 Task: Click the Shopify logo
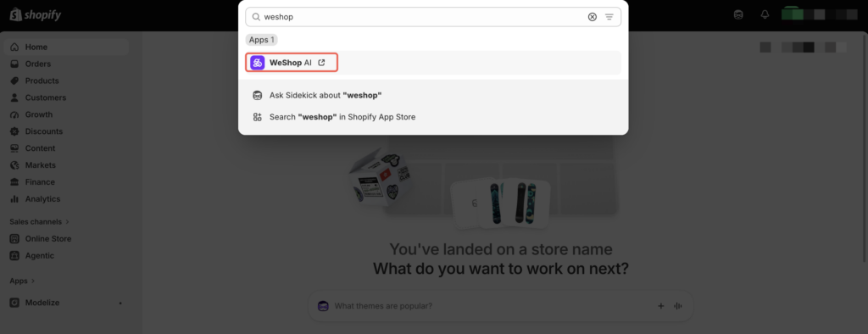35,15
